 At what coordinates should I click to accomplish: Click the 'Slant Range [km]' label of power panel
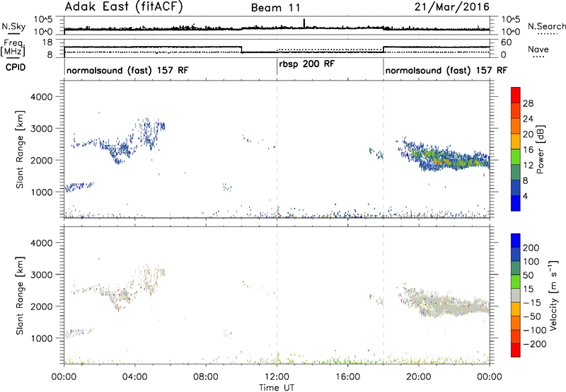20,149
